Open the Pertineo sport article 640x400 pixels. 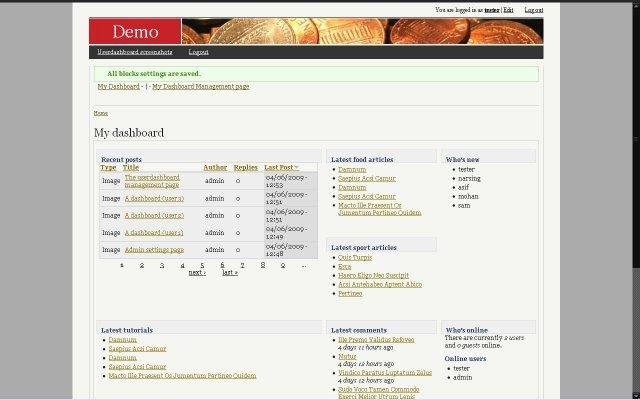(350, 293)
